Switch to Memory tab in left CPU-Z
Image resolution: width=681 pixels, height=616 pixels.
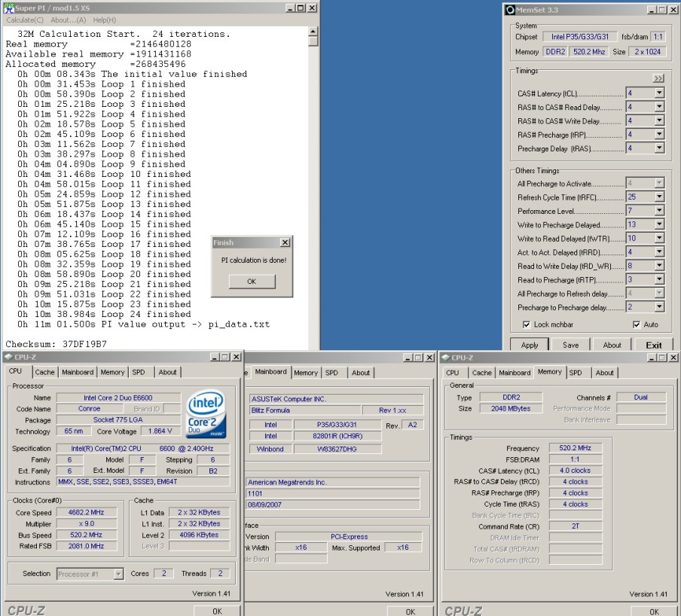click(x=112, y=373)
